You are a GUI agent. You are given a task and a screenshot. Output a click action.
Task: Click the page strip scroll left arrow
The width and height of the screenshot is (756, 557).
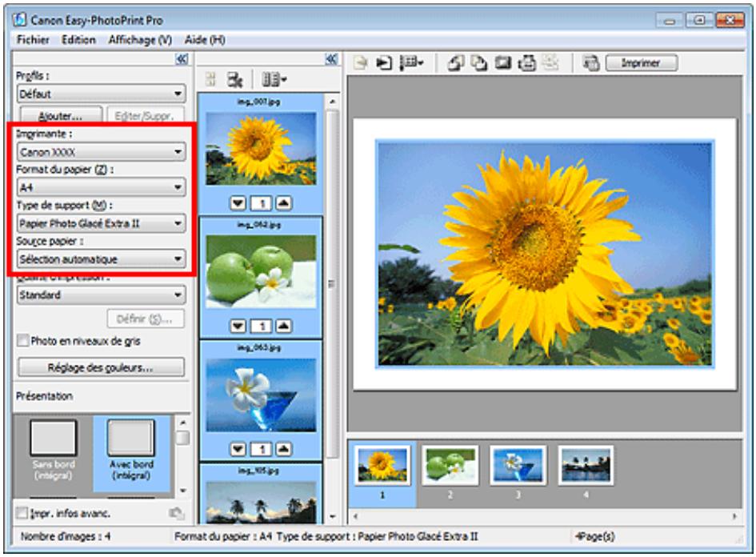(355, 516)
